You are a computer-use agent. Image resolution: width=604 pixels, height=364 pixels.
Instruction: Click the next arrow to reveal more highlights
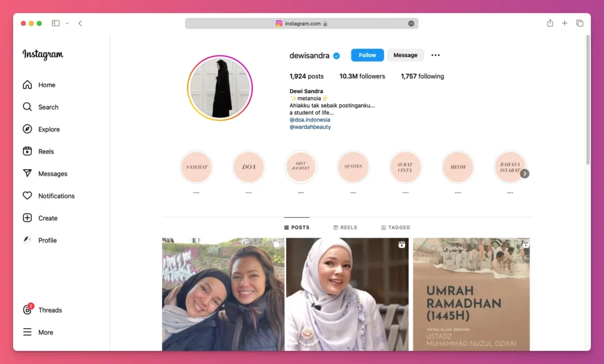tap(524, 173)
